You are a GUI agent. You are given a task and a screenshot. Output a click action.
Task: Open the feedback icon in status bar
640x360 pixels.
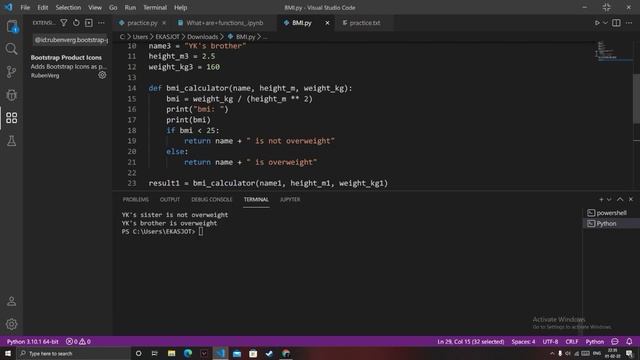click(x=615, y=341)
